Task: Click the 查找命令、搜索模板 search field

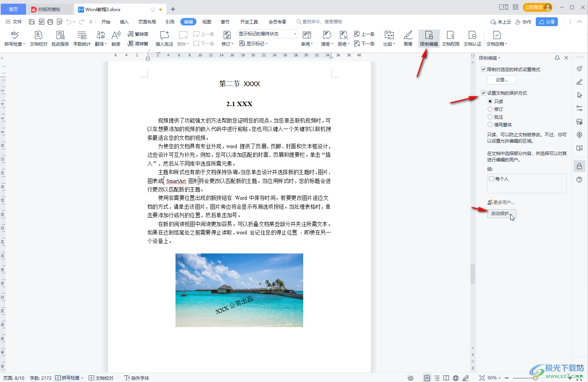Action: tap(319, 22)
